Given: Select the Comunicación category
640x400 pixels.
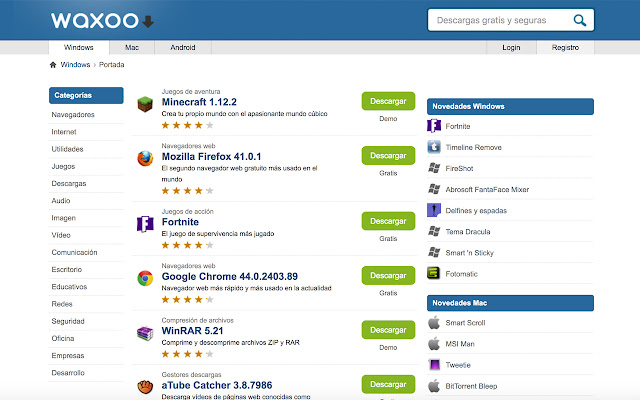Looking at the screenshot, I should coord(74,252).
